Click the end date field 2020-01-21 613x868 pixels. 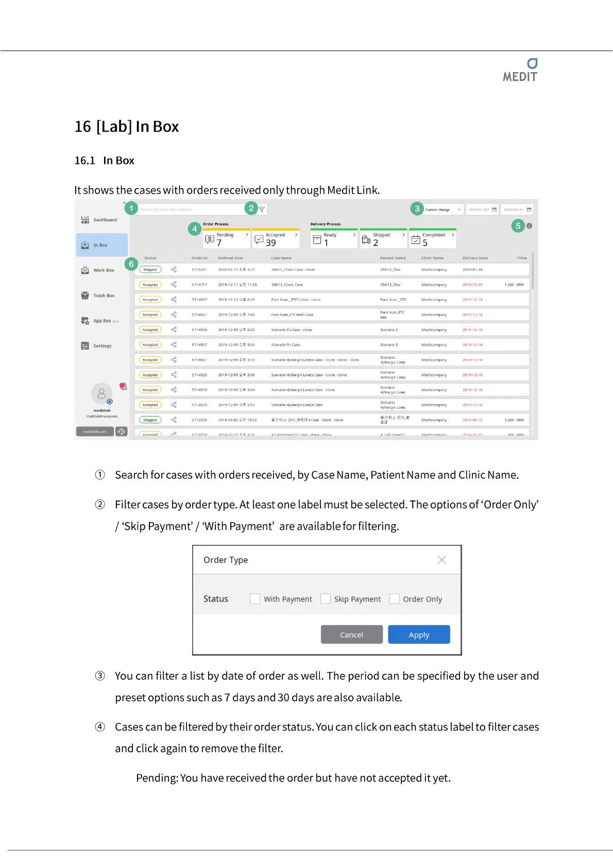click(x=517, y=210)
